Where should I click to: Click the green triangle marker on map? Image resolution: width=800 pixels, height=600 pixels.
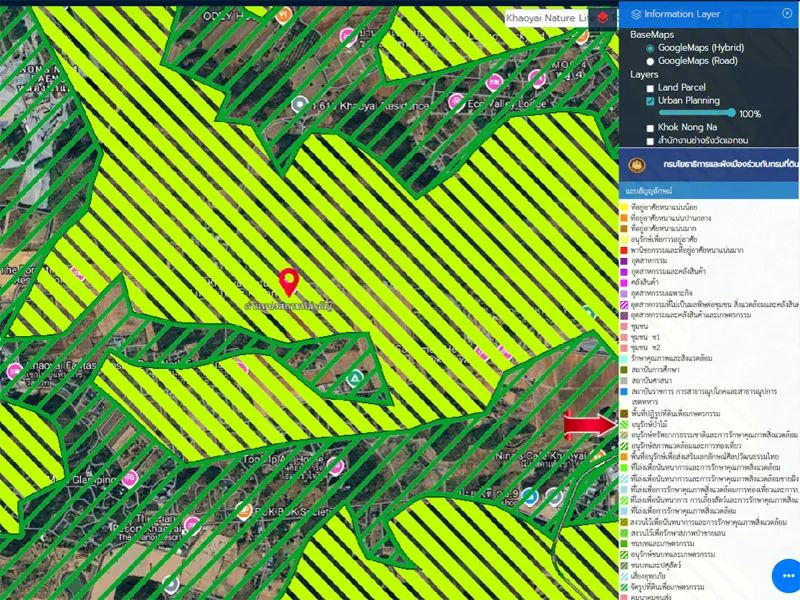353,378
